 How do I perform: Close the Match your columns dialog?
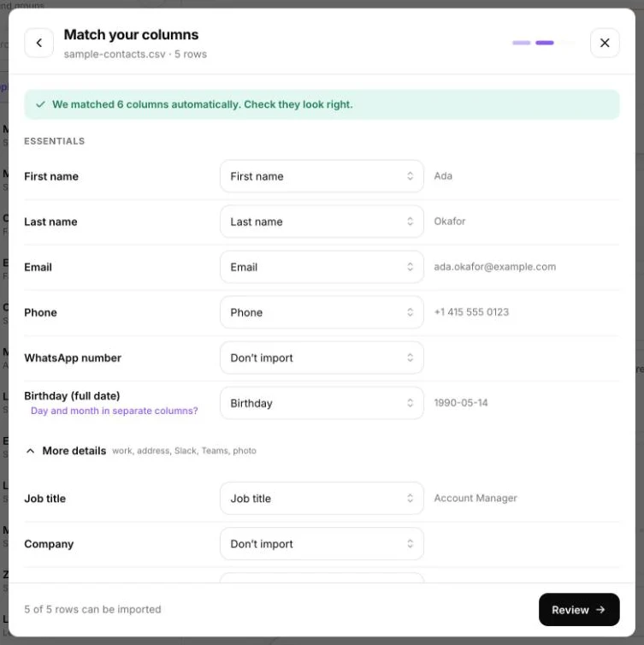[x=605, y=43]
